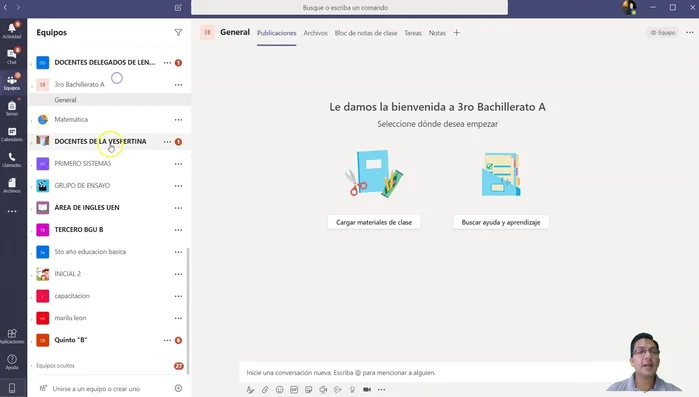The height and width of the screenshot is (397, 699).
Task: Go back with the back arrow
Action: (5, 8)
